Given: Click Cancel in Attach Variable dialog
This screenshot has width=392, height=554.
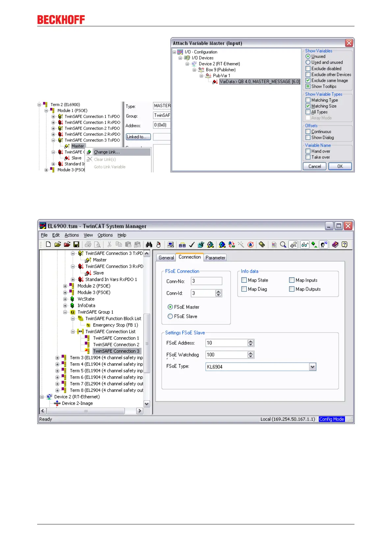Looking at the screenshot, I should (x=315, y=166).
